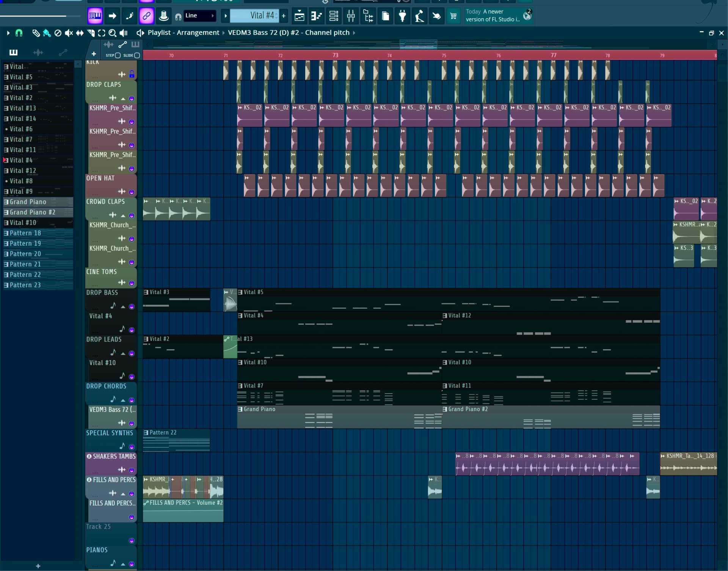Click the Vital #7 clip in DROP CHORDS
This screenshot has width=728, height=571.
(339, 394)
